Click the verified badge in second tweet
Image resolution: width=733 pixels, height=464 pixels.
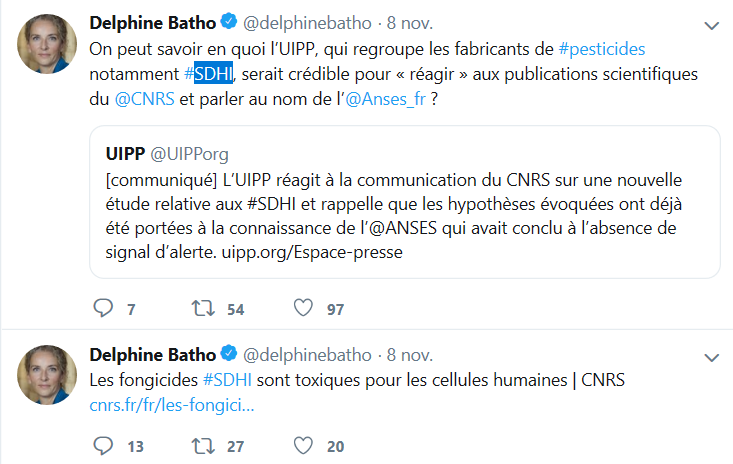tap(229, 355)
